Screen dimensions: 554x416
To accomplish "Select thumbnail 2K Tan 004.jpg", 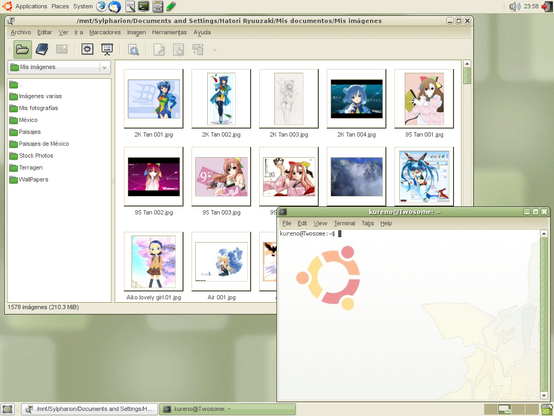I will pyautogui.click(x=356, y=99).
